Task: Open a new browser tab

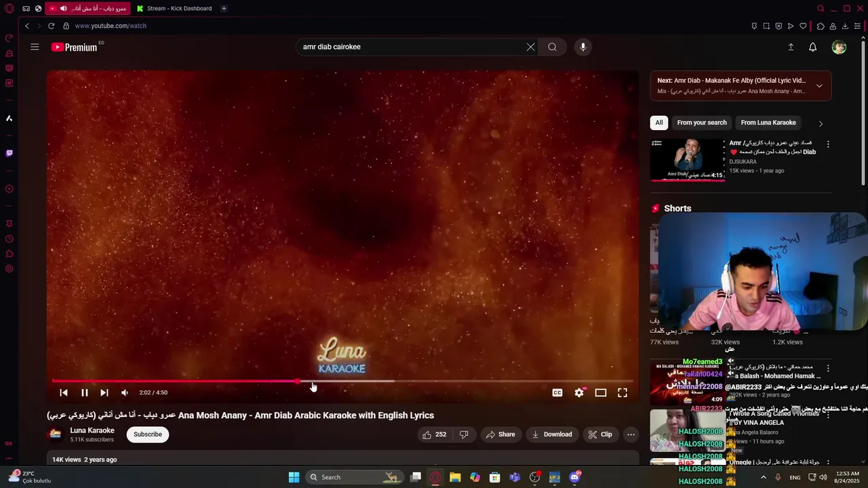Action: point(224,8)
